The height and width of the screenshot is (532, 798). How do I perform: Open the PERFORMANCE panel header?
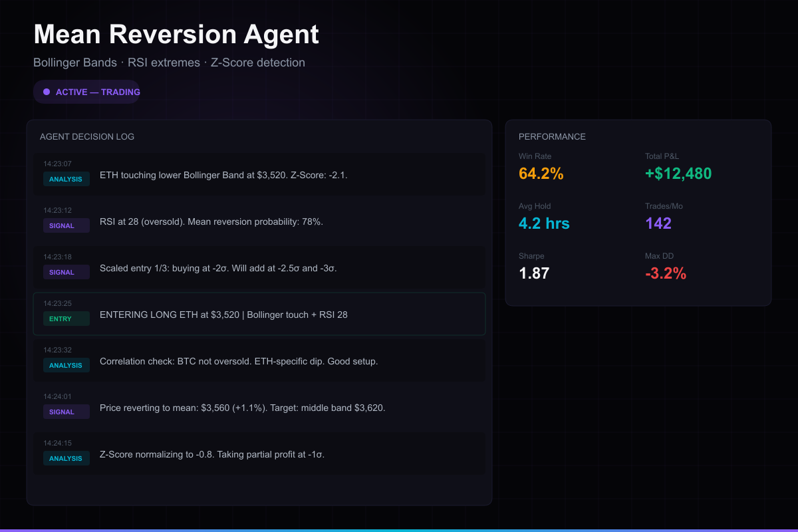click(x=553, y=136)
